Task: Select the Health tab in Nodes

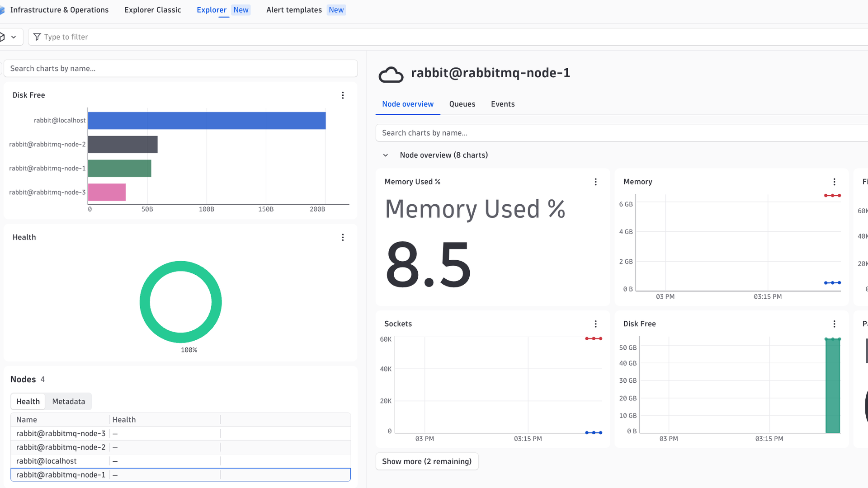Action: point(28,401)
